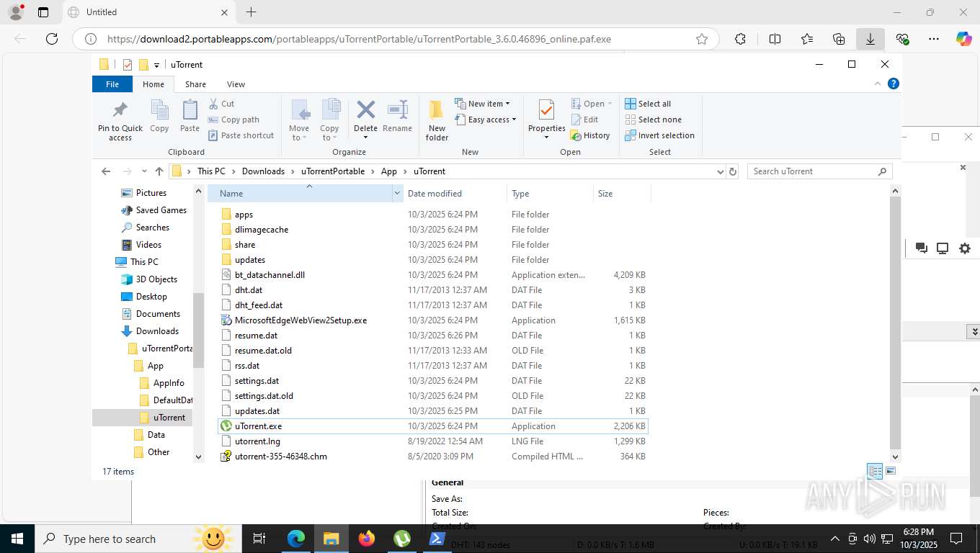Switch to Large icons view layout

891,471
